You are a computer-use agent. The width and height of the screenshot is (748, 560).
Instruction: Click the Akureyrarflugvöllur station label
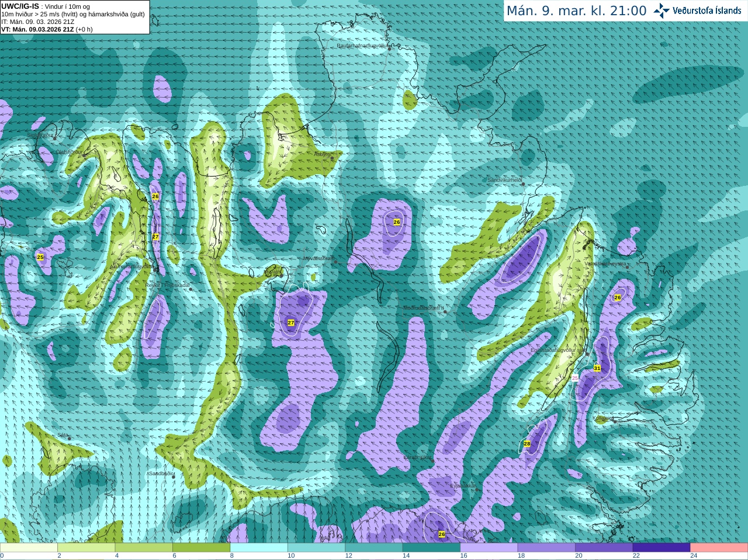(x=133, y=266)
